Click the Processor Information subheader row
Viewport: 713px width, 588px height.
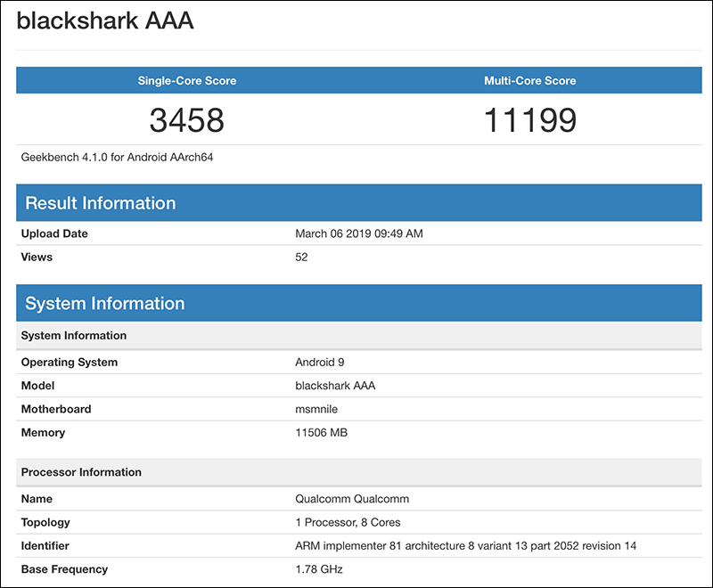coord(359,472)
